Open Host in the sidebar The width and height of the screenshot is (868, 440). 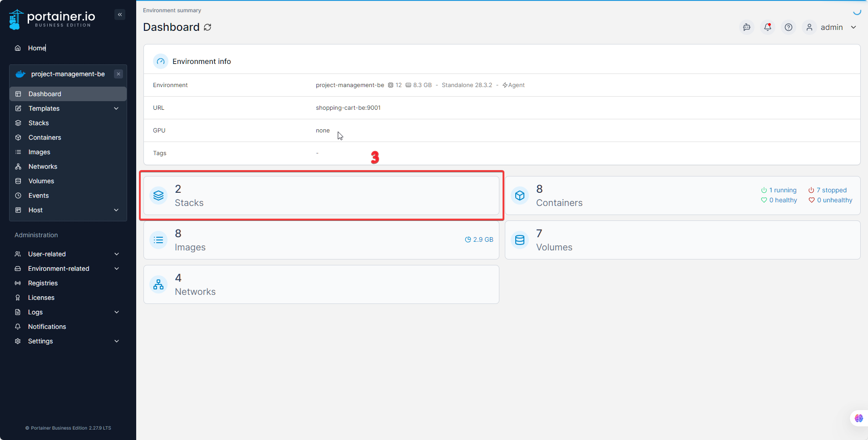click(68, 210)
